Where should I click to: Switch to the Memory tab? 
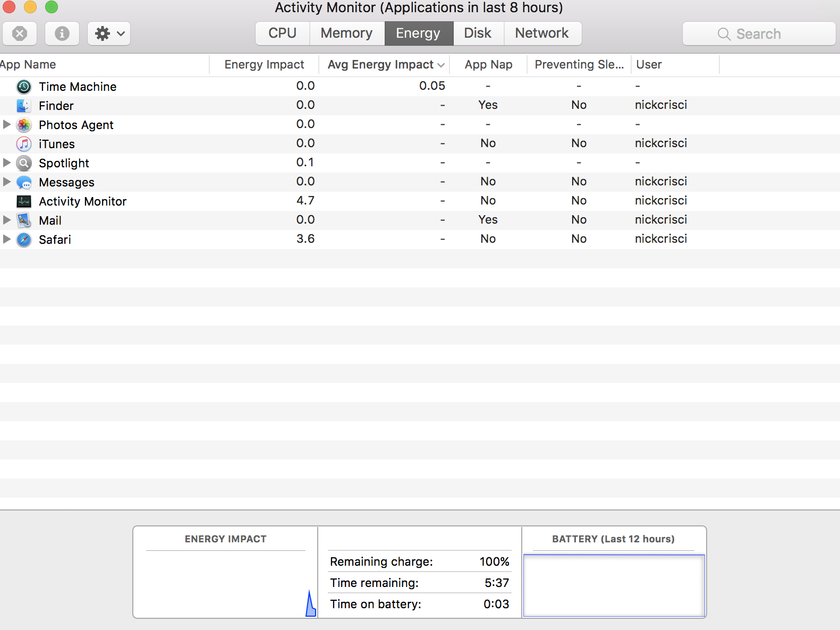click(x=346, y=33)
